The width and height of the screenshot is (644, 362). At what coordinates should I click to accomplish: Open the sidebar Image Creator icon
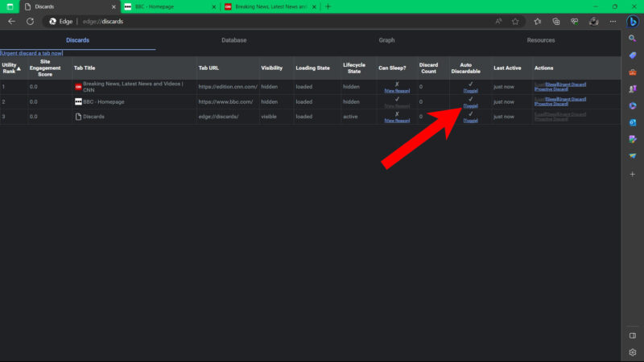pyautogui.click(x=633, y=139)
